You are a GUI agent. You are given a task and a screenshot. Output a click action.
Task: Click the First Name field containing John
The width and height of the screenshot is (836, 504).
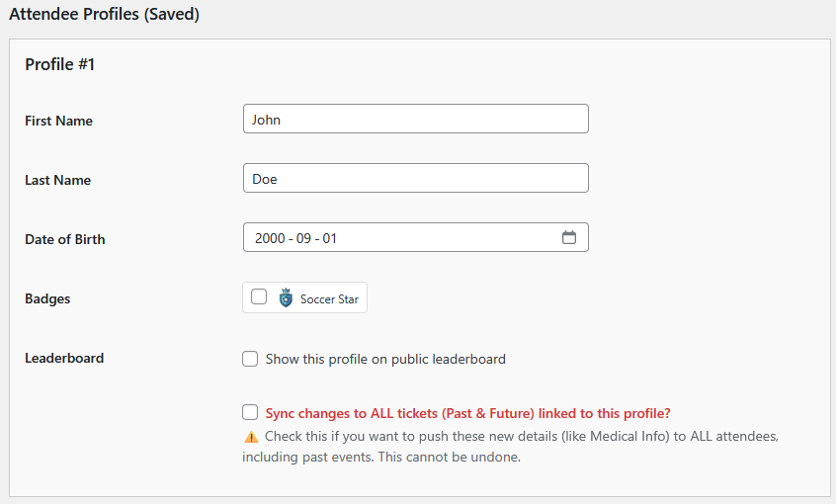click(415, 120)
